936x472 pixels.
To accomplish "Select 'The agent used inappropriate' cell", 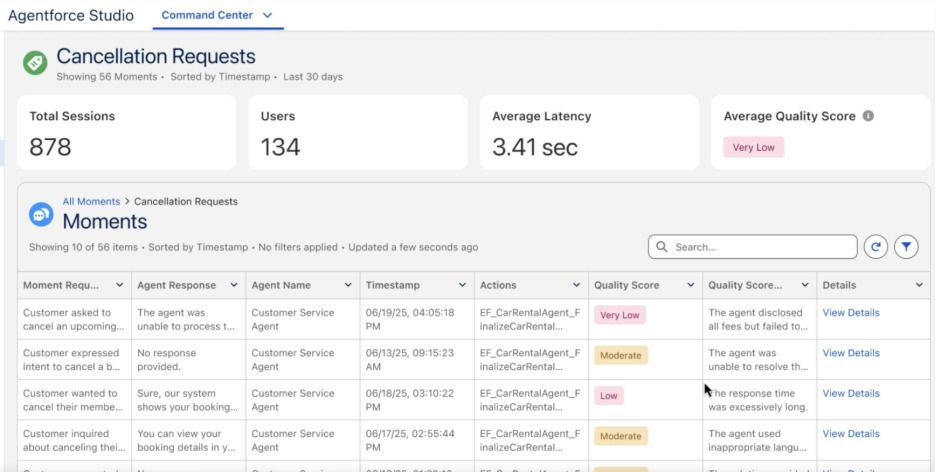I will [x=759, y=440].
